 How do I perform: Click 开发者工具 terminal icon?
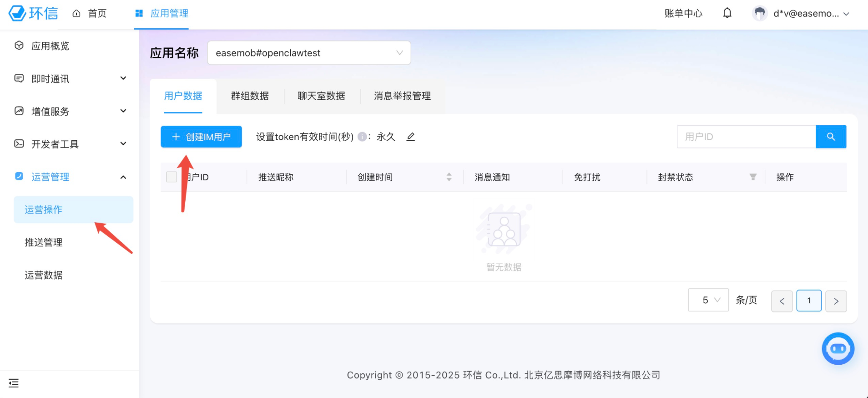point(19,144)
